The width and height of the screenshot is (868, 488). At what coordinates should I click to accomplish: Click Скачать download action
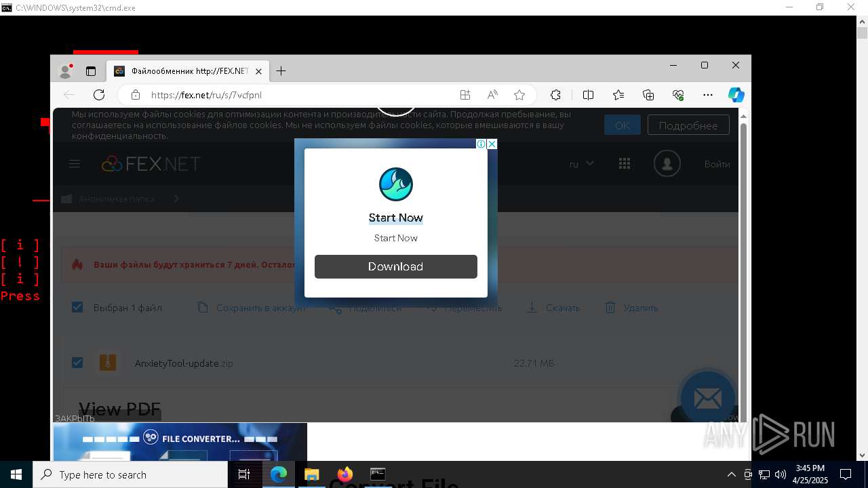pyautogui.click(x=554, y=308)
